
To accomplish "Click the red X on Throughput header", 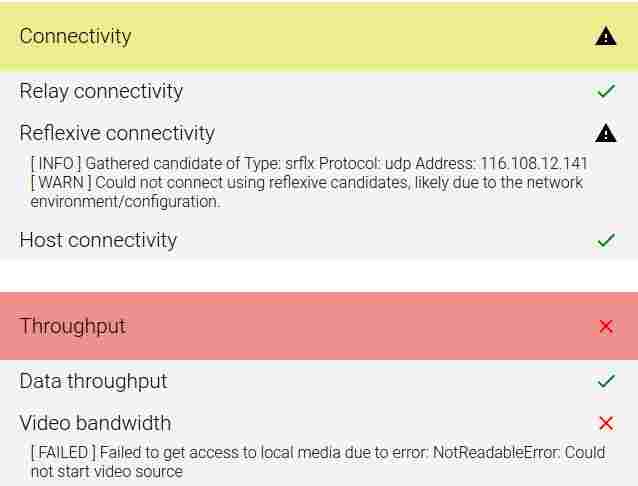I will click(x=606, y=326).
